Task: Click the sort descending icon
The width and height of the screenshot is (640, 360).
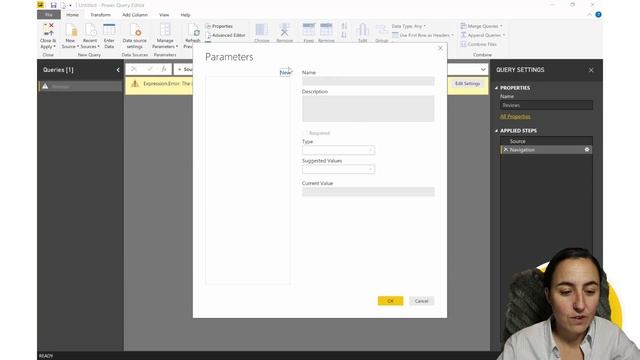Action: click(344, 36)
